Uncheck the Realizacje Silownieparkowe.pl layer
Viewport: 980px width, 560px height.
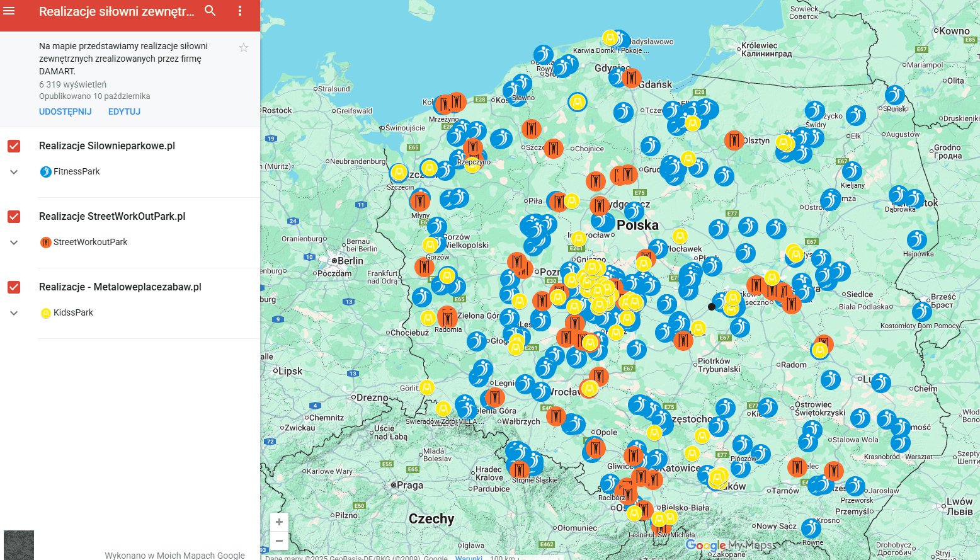14,146
